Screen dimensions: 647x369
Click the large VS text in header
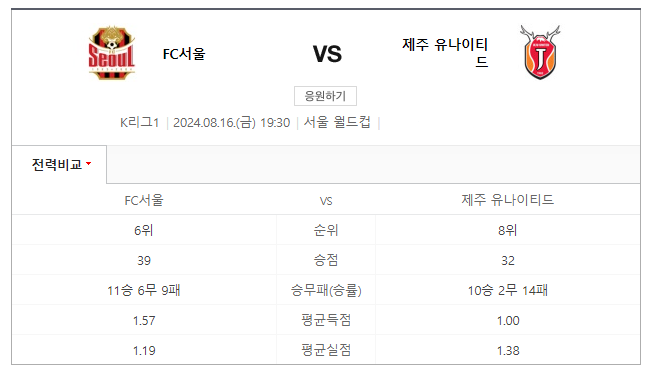pyautogui.click(x=327, y=54)
